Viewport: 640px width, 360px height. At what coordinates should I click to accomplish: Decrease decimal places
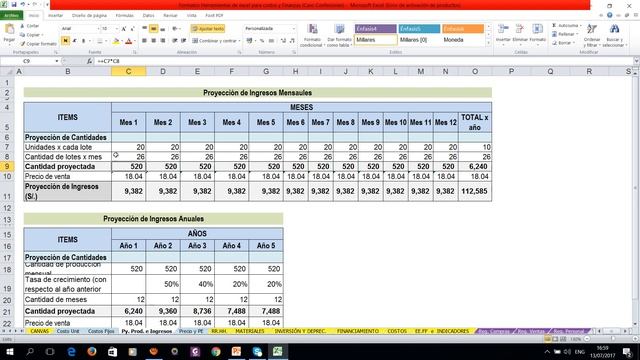(292, 41)
